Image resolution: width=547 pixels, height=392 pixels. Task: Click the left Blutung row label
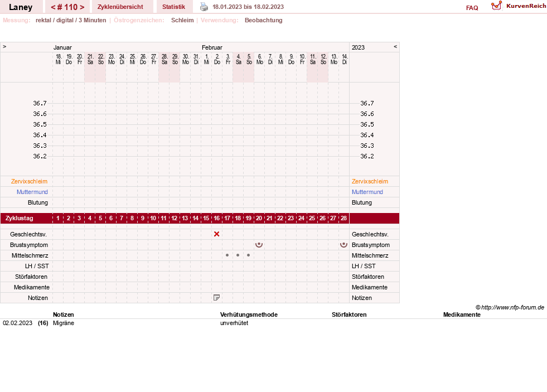[38, 202]
